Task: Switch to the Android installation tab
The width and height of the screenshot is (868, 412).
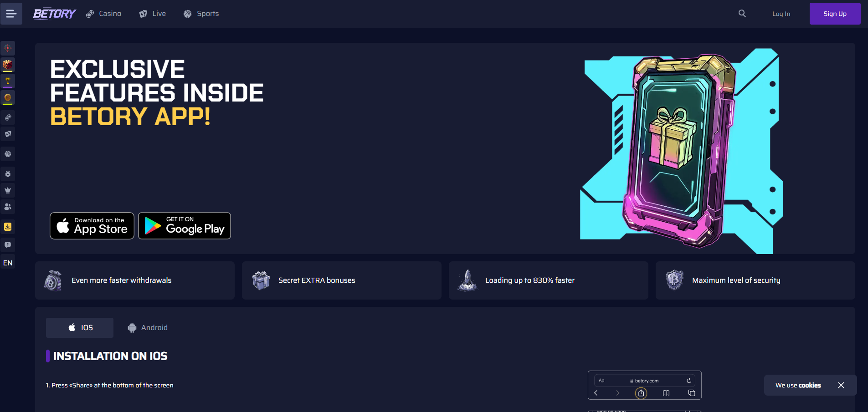Action: point(148,328)
